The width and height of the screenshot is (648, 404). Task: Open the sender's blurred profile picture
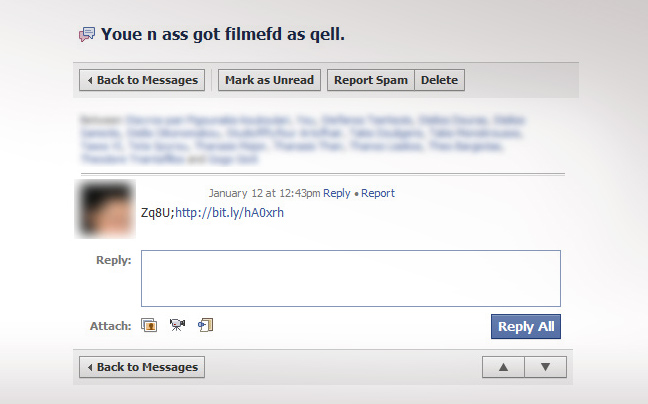click(105, 209)
